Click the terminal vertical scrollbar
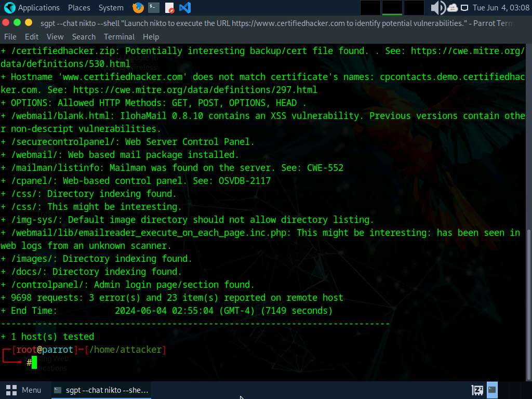Screen dimensions: 532x399 coord(529,301)
